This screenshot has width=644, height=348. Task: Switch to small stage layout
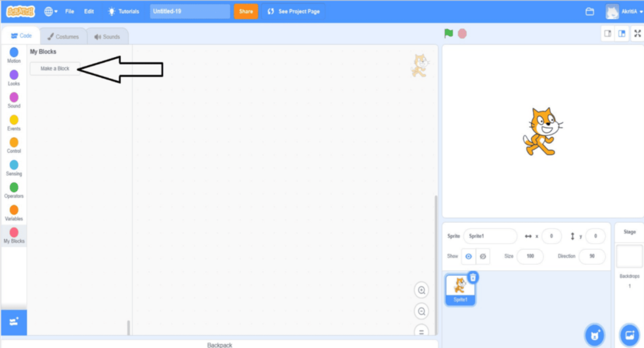tap(608, 33)
